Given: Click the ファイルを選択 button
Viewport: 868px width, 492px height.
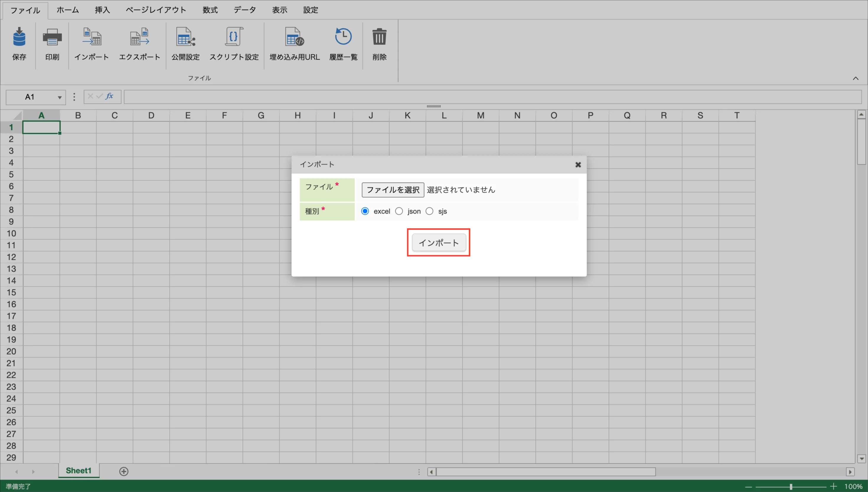Looking at the screenshot, I should click(393, 190).
